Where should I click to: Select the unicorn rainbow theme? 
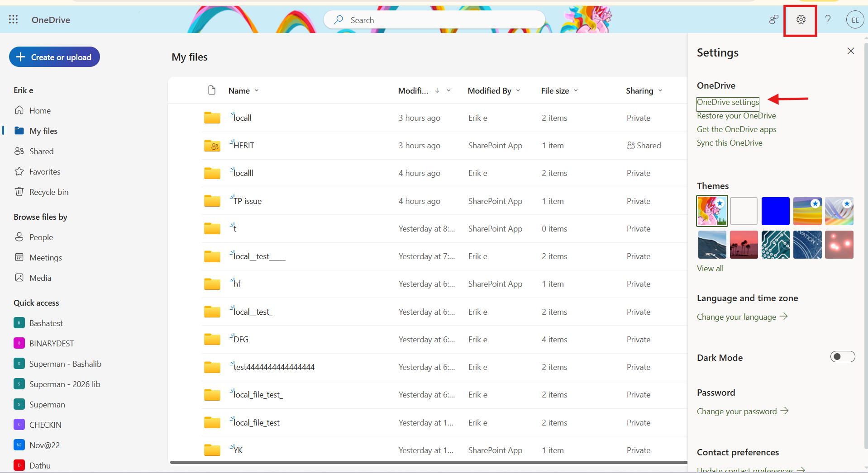[x=712, y=211]
